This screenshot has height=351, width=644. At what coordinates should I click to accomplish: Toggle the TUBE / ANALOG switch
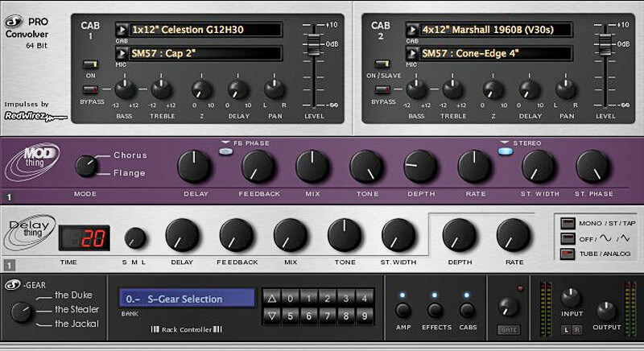pyautogui.click(x=568, y=254)
